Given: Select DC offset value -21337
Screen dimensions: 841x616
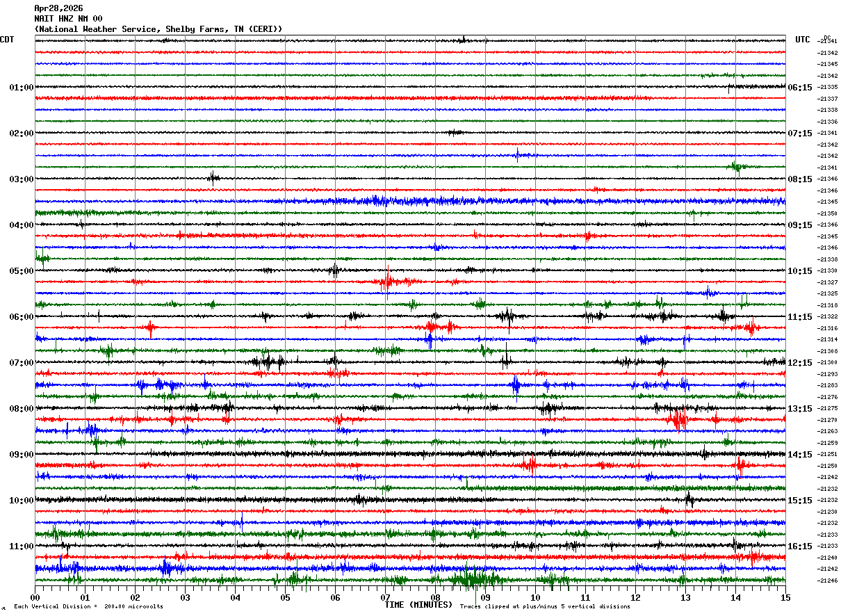Looking at the screenshot, I should 828,99.
